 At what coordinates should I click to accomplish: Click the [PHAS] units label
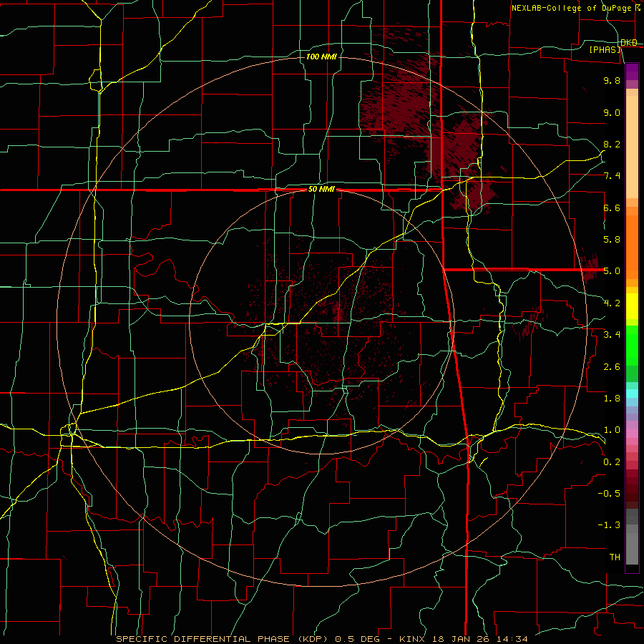[x=605, y=50]
